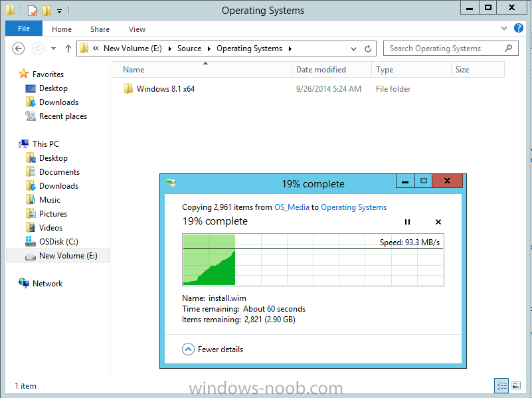Screen dimensions: 532x398
Task: Open Customize Quick Access Toolbar dropdown
Action: click(59, 11)
